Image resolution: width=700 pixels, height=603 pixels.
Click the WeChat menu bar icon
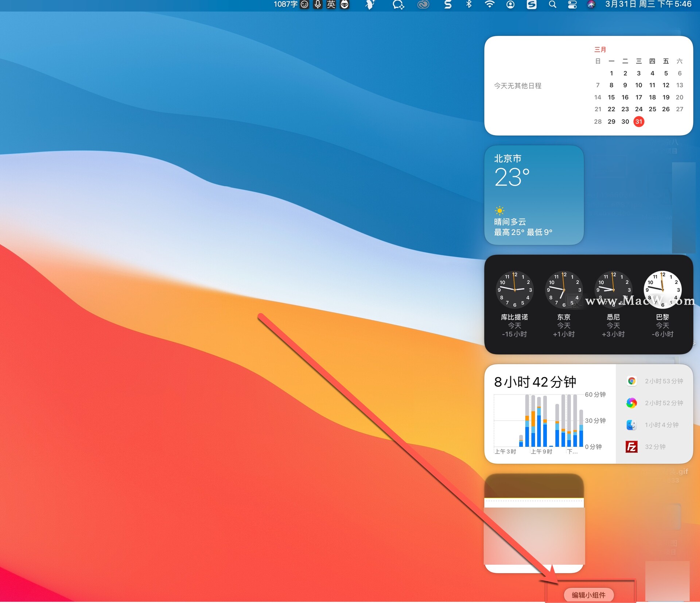click(398, 4)
